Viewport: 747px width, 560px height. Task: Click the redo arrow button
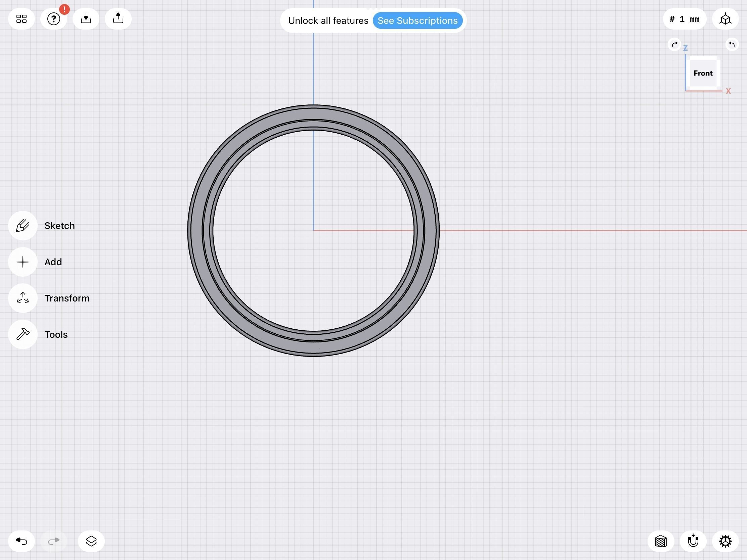(53, 541)
